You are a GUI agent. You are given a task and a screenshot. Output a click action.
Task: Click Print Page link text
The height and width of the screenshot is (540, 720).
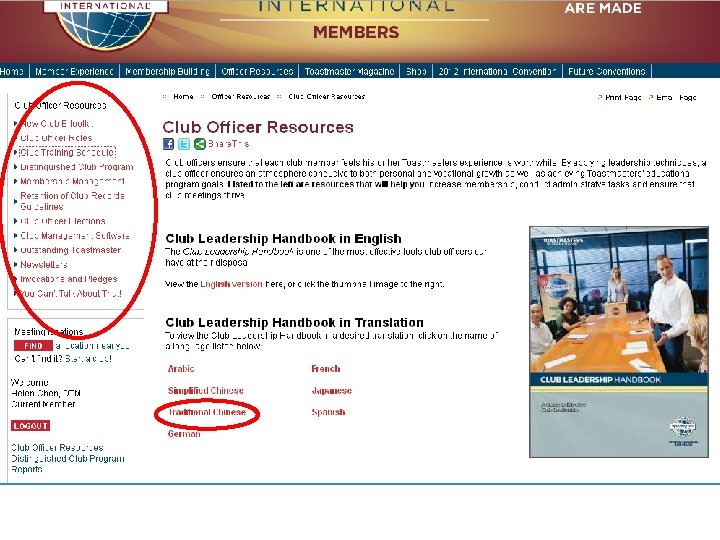(x=623, y=97)
